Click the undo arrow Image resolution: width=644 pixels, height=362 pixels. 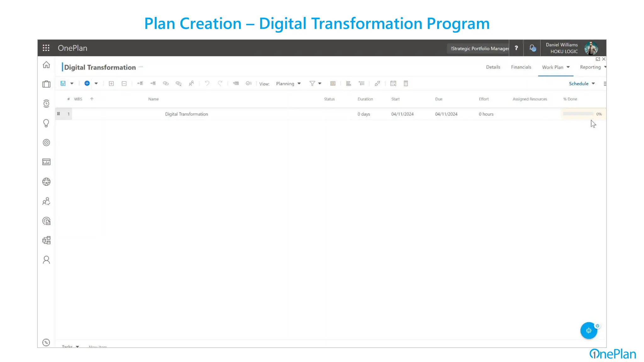coord(207,83)
